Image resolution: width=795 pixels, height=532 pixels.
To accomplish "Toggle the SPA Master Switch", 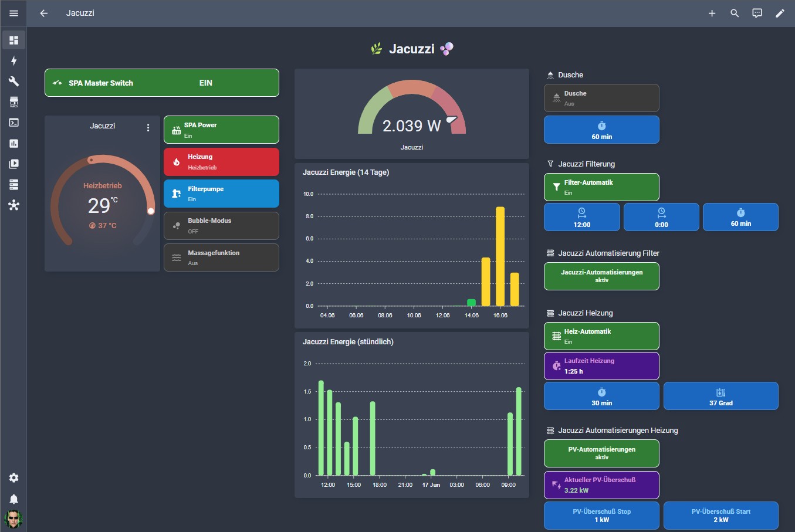I will point(162,83).
